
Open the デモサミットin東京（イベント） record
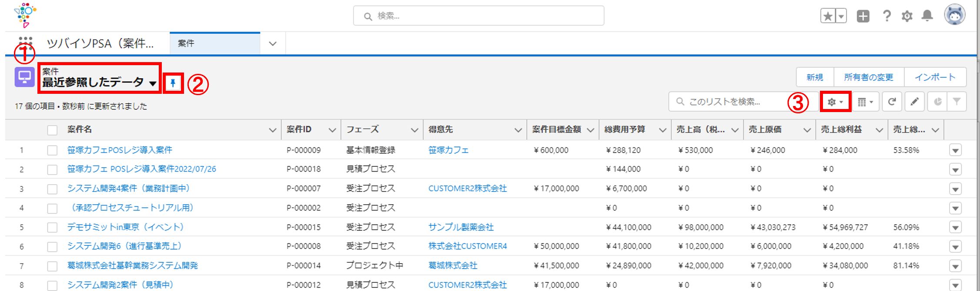click(x=126, y=227)
